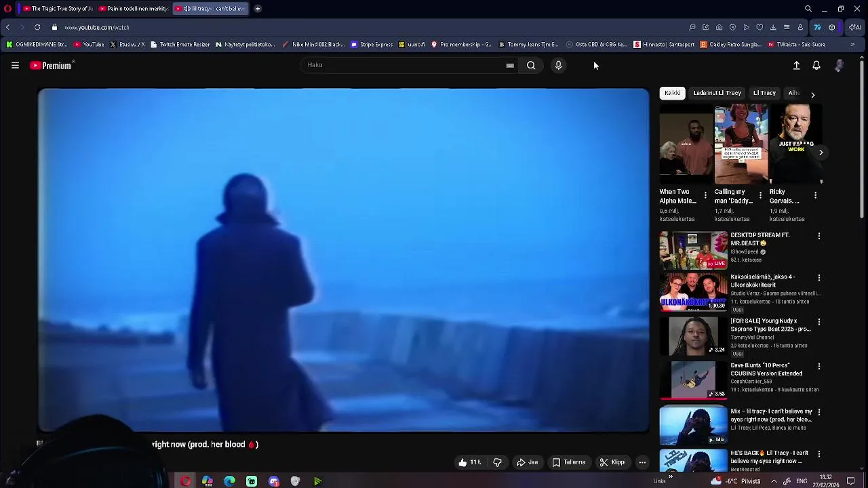
Task: Open Opera ad blocker shield icon
Action: point(732,28)
